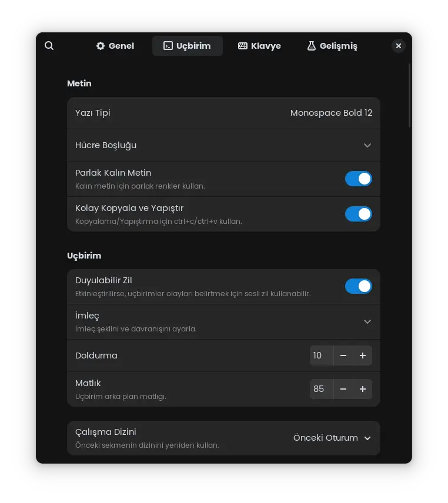The width and height of the screenshot is (448, 503).
Task: Select the Uçbirim tab
Action: point(188,46)
